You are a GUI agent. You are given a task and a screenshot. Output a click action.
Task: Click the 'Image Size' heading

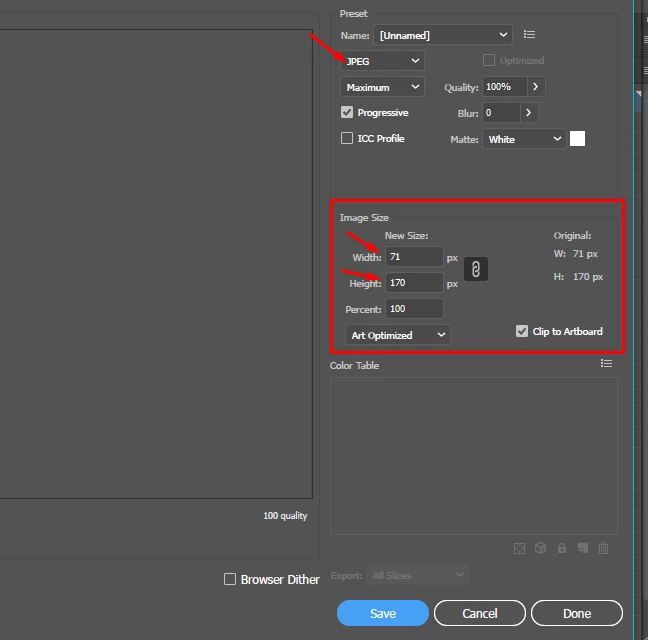point(364,218)
